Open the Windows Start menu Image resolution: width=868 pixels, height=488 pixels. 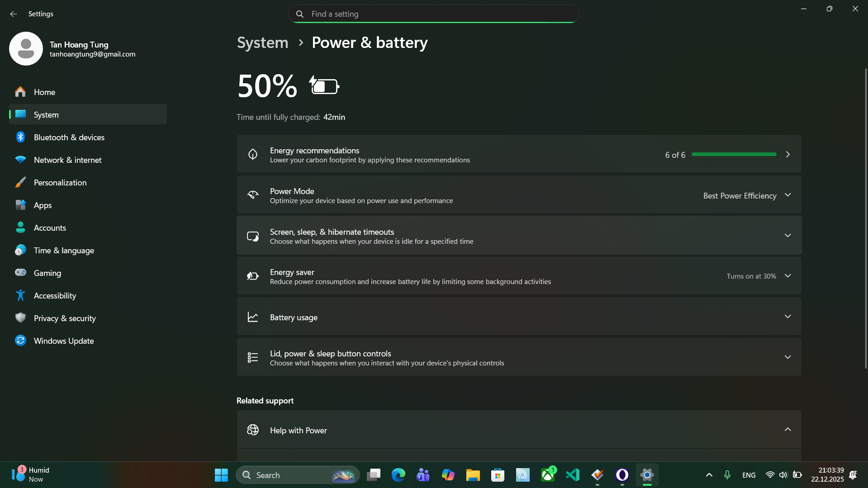221,475
